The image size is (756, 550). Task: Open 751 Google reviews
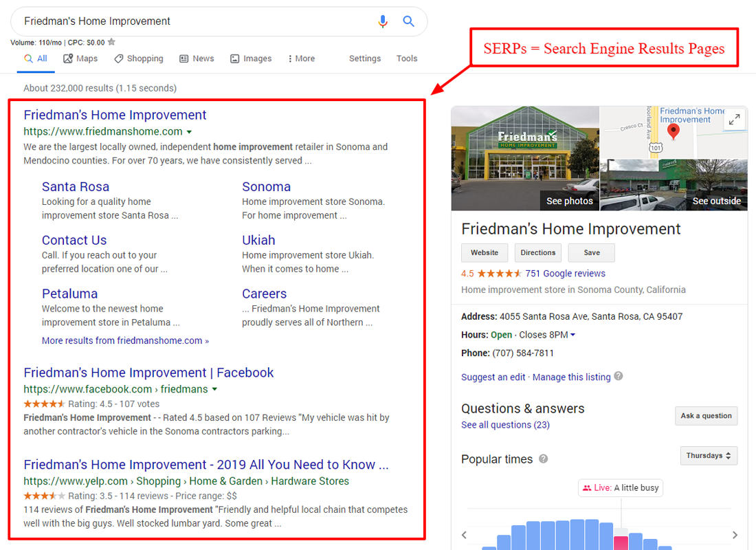coord(565,274)
